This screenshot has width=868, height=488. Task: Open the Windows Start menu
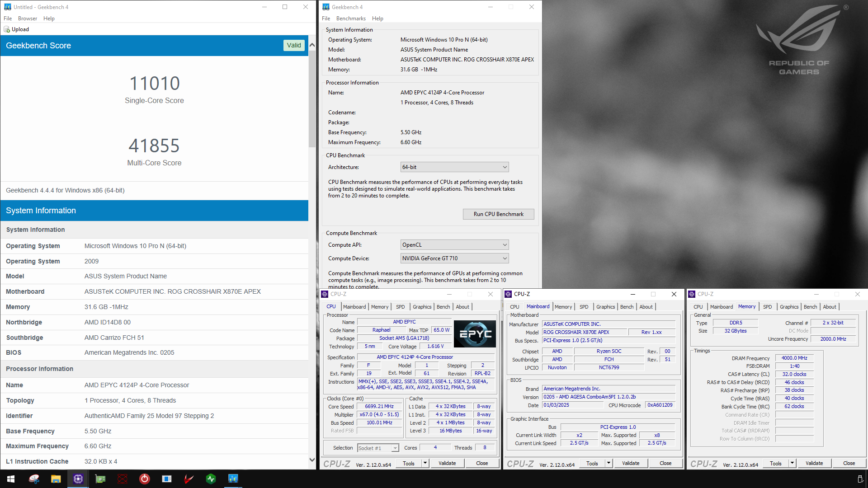coord(11,479)
